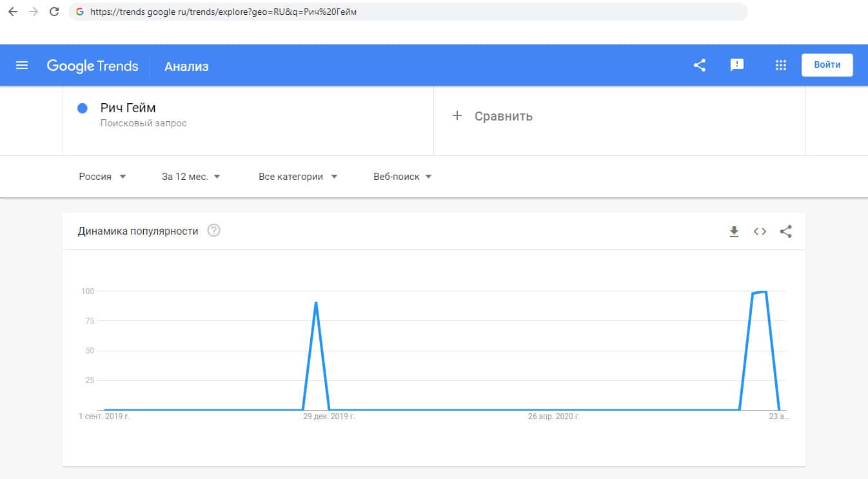868x479 pixels.
Task: Click the plus icon next to Сравнить
Action: click(x=457, y=116)
